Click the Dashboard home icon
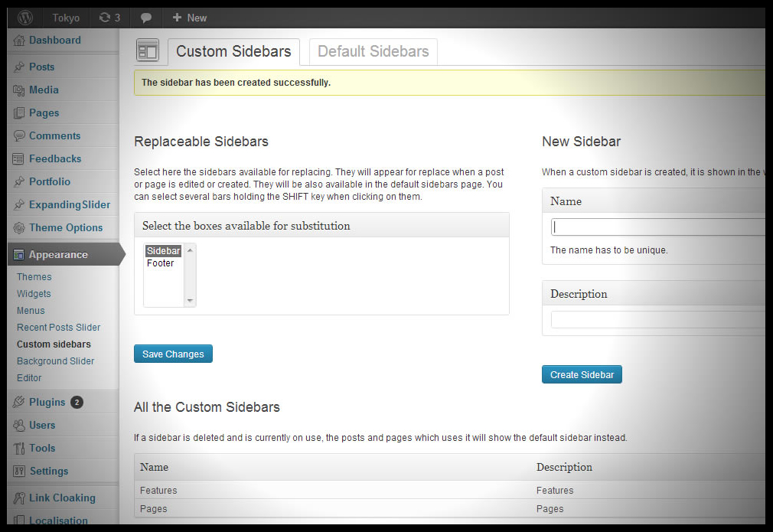Screen dimensions: 773x532 click(x=19, y=41)
